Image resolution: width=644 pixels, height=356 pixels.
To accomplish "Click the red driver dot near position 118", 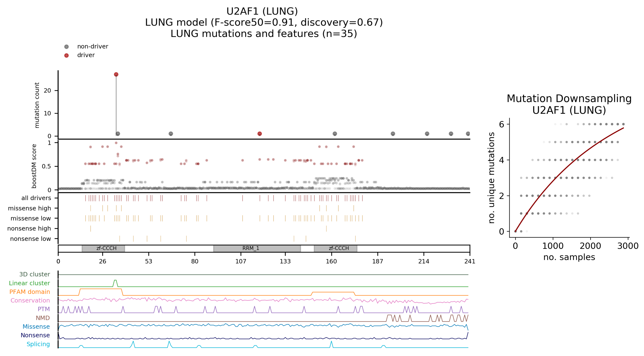I will tap(260, 134).
